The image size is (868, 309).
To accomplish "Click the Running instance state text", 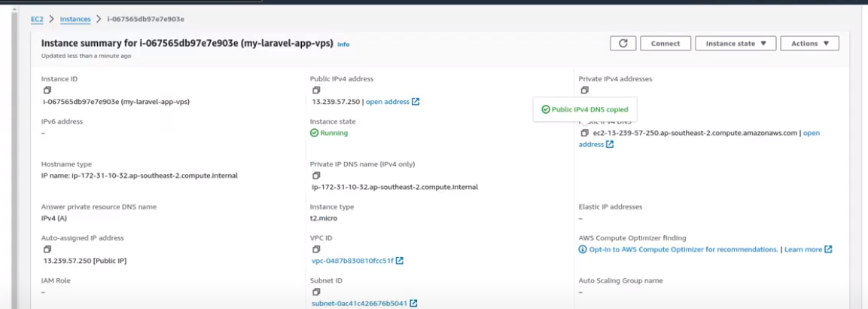I will 333,133.
